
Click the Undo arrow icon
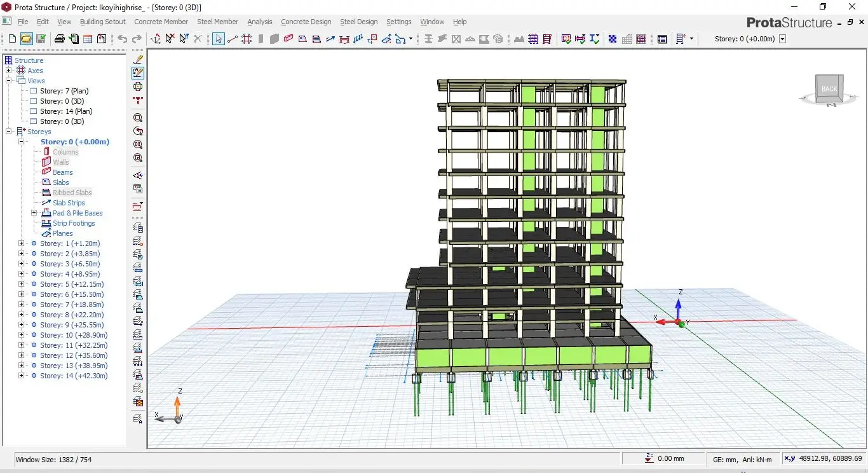(122, 39)
